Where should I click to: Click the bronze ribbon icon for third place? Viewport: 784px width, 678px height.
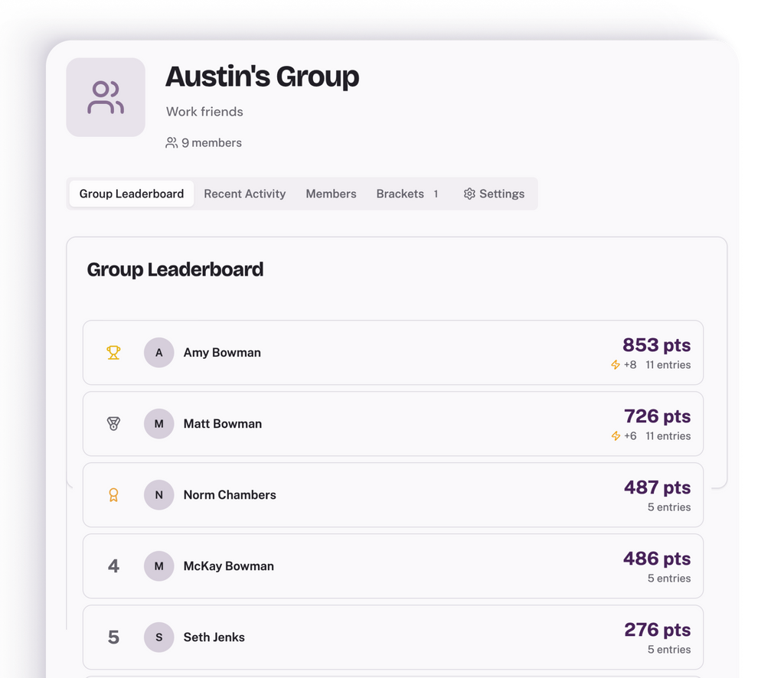point(113,495)
